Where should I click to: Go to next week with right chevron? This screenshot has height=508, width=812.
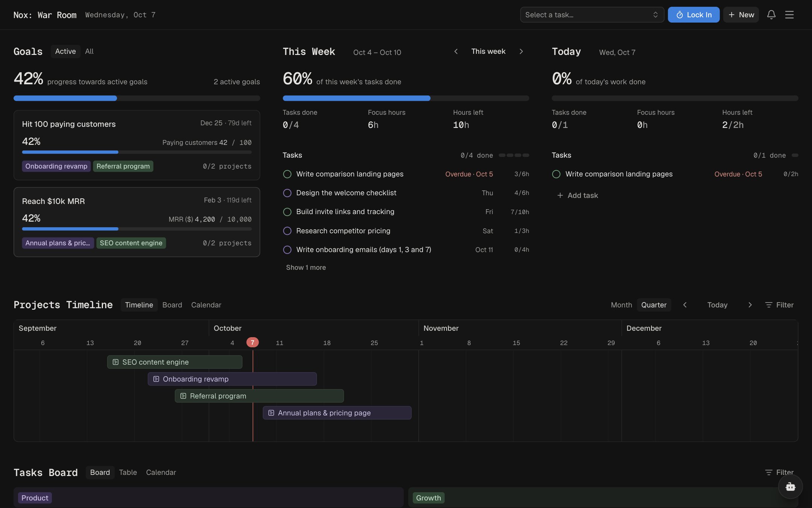click(x=521, y=52)
